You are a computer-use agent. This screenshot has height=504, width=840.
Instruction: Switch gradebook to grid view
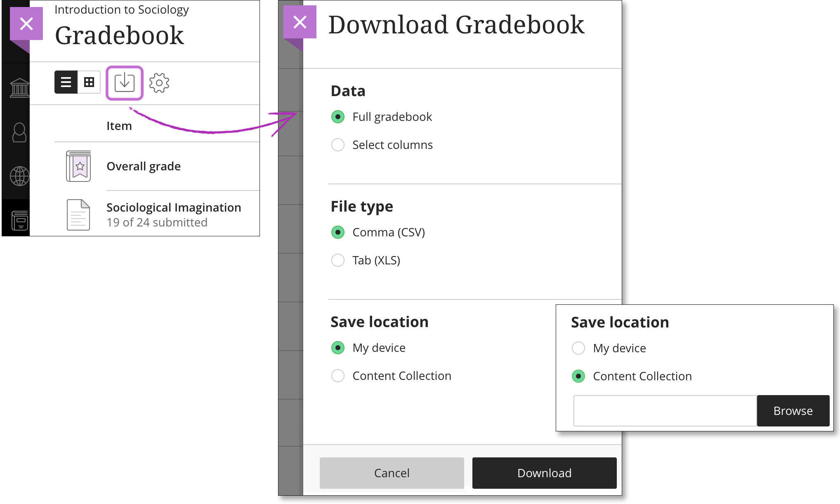point(89,82)
